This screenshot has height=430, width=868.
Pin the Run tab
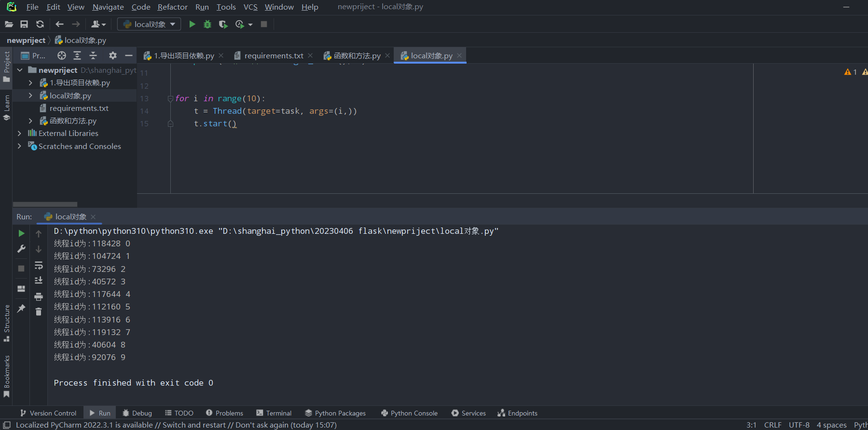(x=21, y=308)
